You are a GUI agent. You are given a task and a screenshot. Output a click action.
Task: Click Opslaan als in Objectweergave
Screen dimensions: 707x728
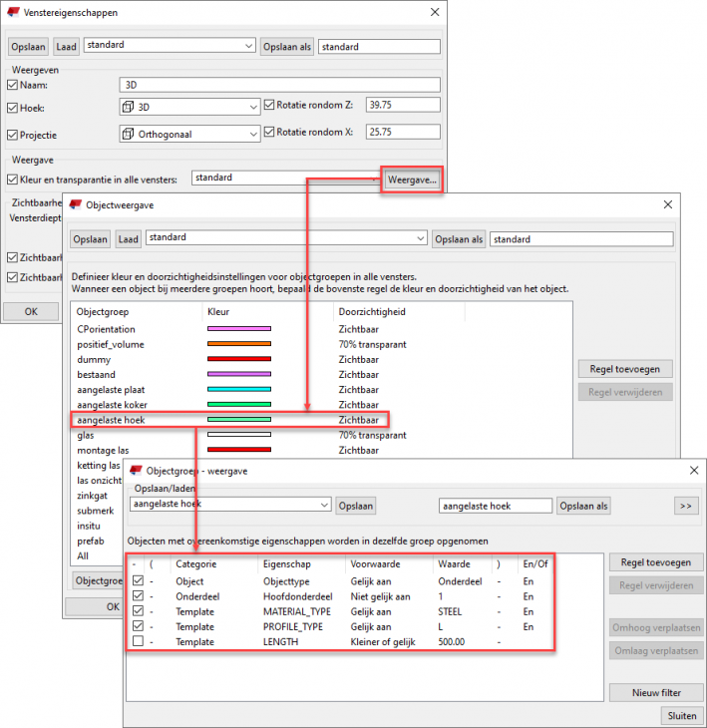point(459,239)
